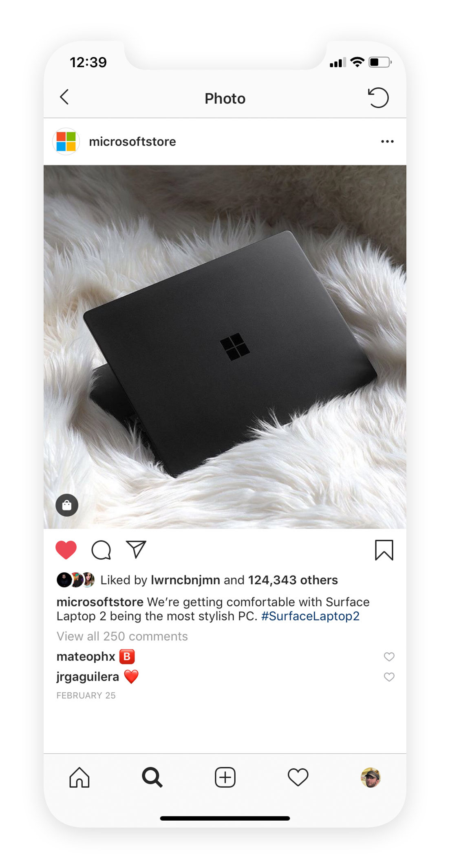The height and width of the screenshot is (868, 450).
Task: Open the three-dot options menu on the post
Action: coord(387,142)
